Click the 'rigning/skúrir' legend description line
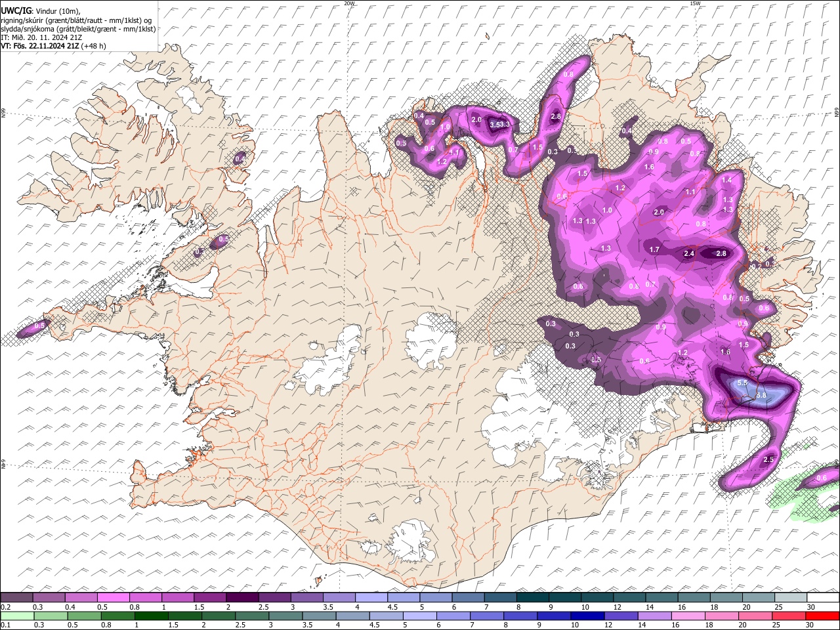The width and height of the screenshot is (840, 630). (x=76, y=20)
